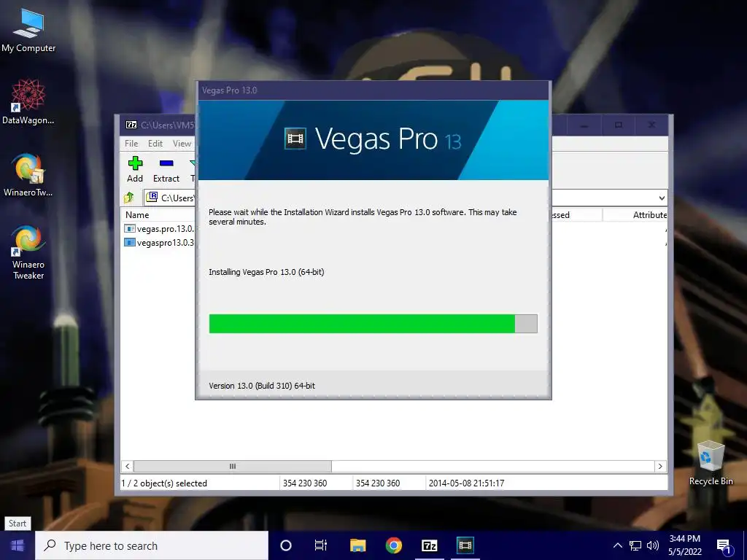Image resolution: width=747 pixels, height=560 pixels.
Task: Click the installation progress bar
Action: [x=373, y=324]
